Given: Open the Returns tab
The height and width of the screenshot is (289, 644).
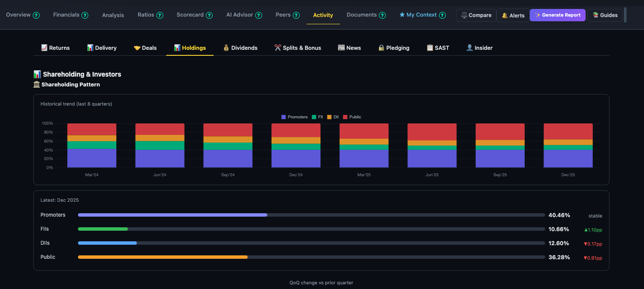Looking at the screenshot, I should click(55, 48).
